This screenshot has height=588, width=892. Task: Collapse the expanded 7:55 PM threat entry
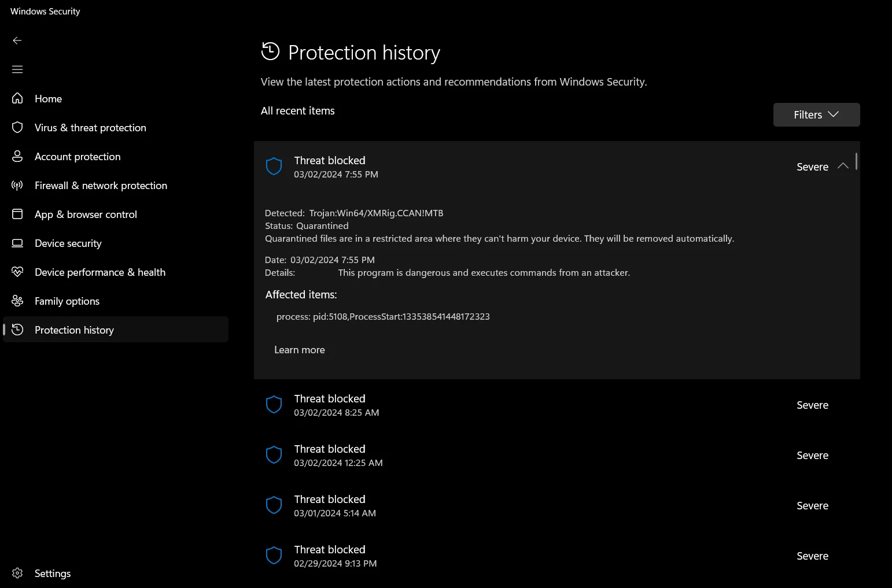(x=843, y=166)
